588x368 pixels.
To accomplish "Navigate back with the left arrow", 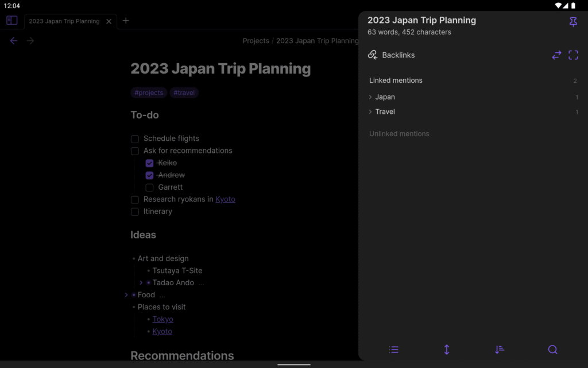I will 14,40.
